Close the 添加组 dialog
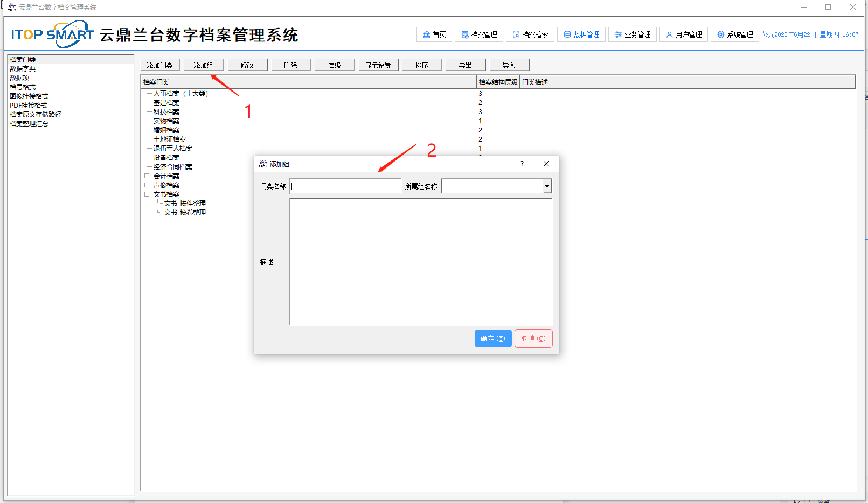 pos(546,164)
